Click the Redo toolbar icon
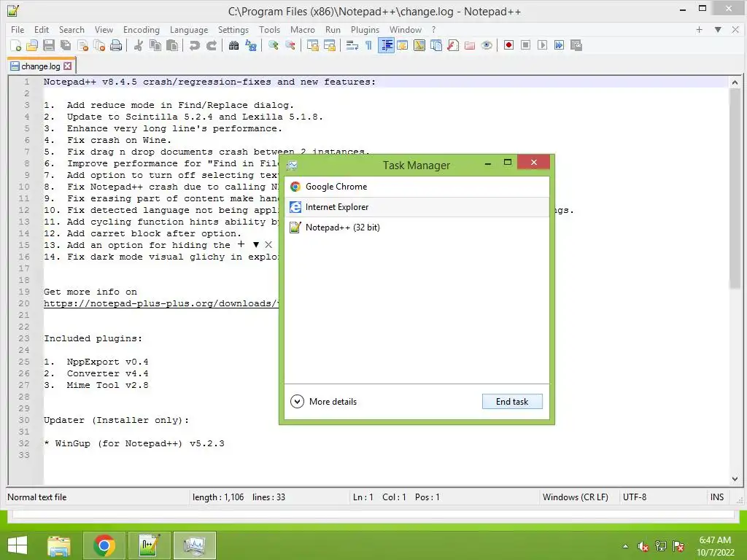 pyautogui.click(x=211, y=45)
